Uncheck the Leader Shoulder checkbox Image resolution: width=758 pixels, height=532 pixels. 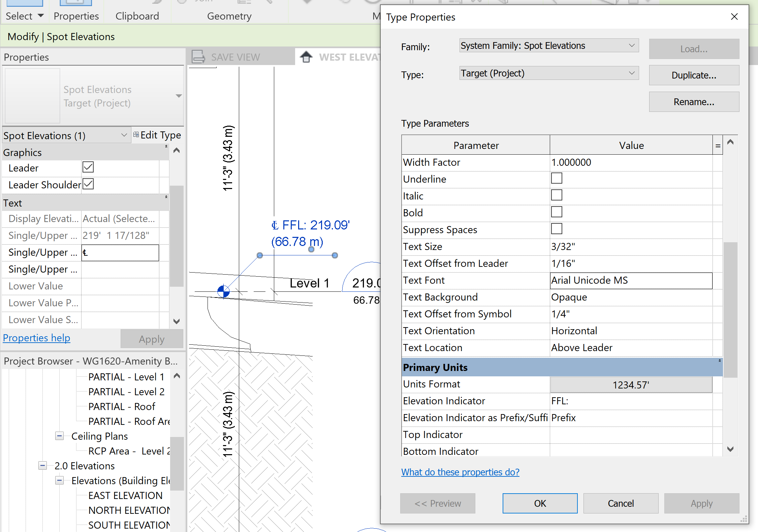point(88,184)
